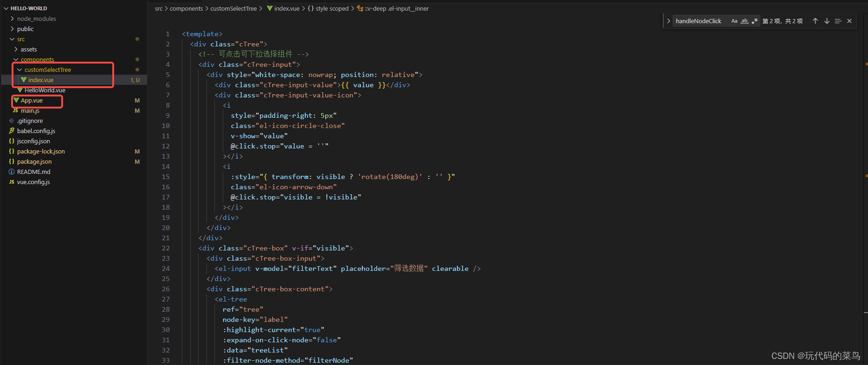868x365 pixels.
Task: Open index.vue in the explorer
Action: click(x=41, y=80)
